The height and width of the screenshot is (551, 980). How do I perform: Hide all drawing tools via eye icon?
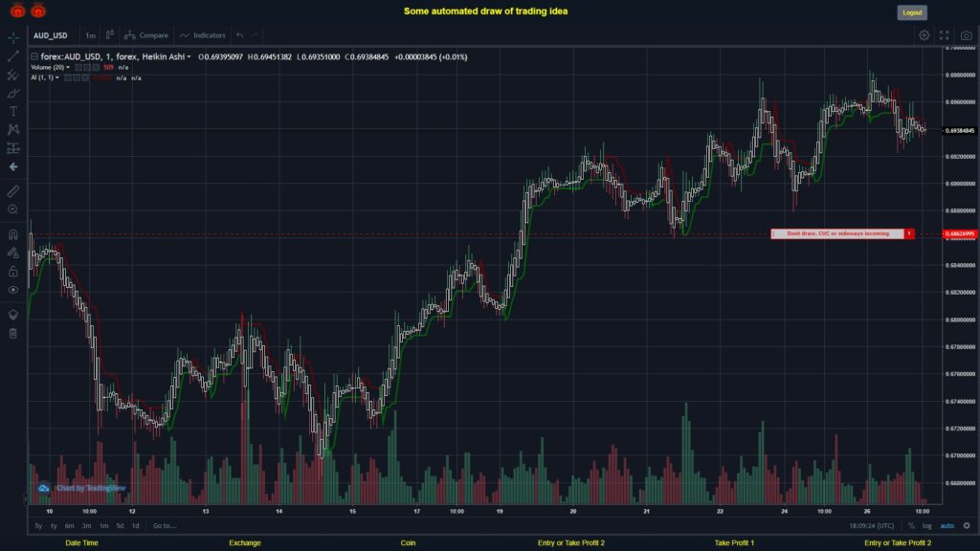click(13, 290)
